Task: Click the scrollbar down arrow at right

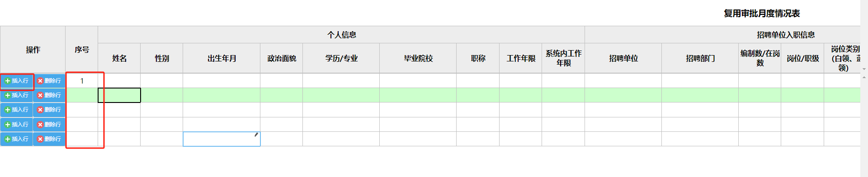Action: 864,70
